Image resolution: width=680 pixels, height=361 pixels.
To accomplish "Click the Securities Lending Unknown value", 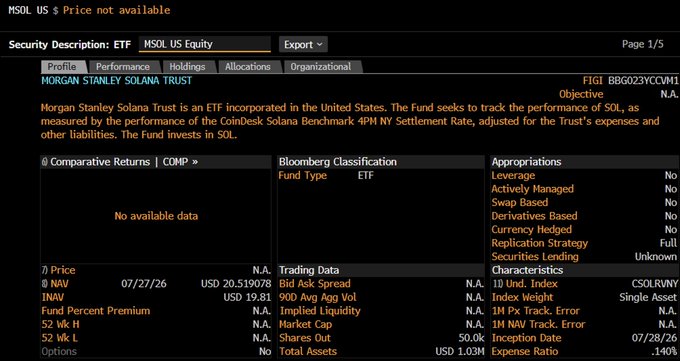I will 656,256.
